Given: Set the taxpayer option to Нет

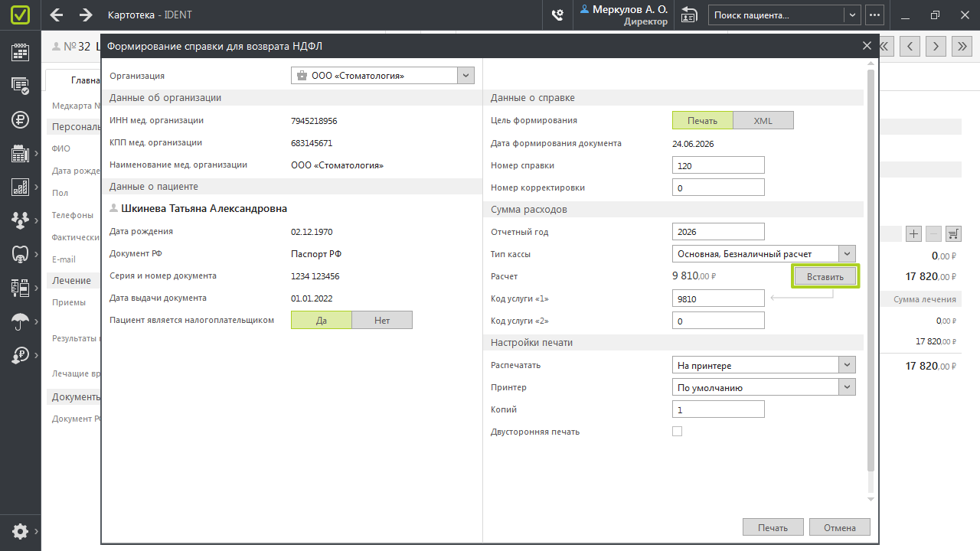Looking at the screenshot, I should coord(382,320).
